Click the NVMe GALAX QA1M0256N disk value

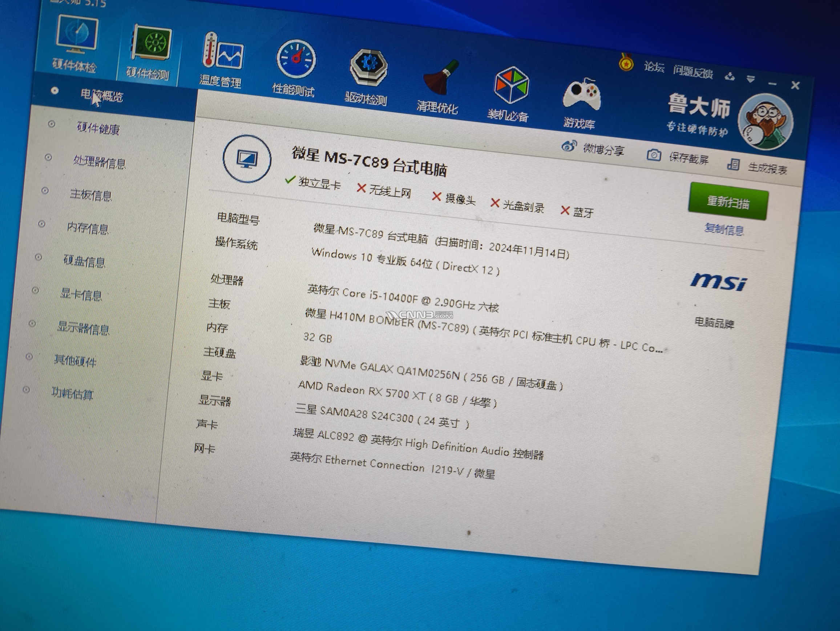pos(431,373)
